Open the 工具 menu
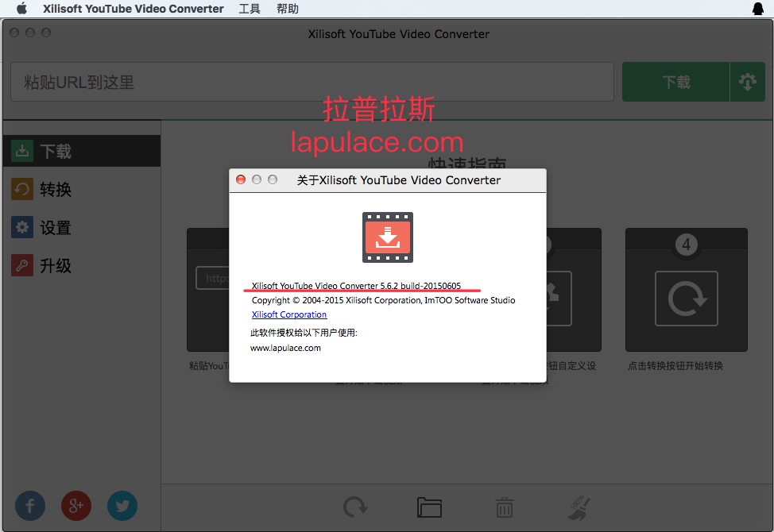 click(x=250, y=9)
